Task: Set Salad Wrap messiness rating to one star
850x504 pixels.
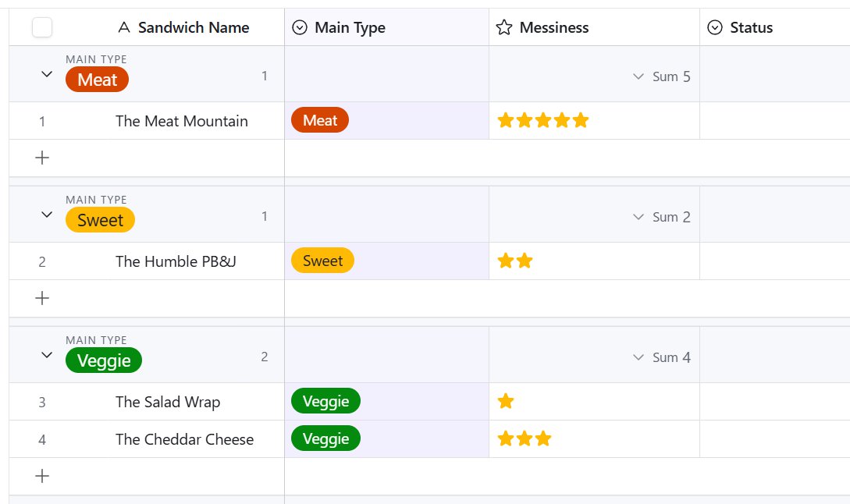Action: pos(506,402)
